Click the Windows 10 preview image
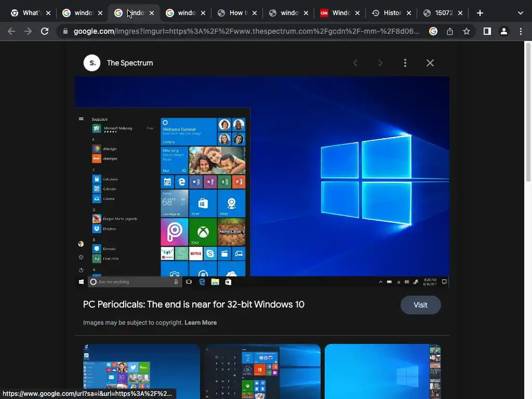The height and width of the screenshot is (399, 532). click(x=262, y=182)
